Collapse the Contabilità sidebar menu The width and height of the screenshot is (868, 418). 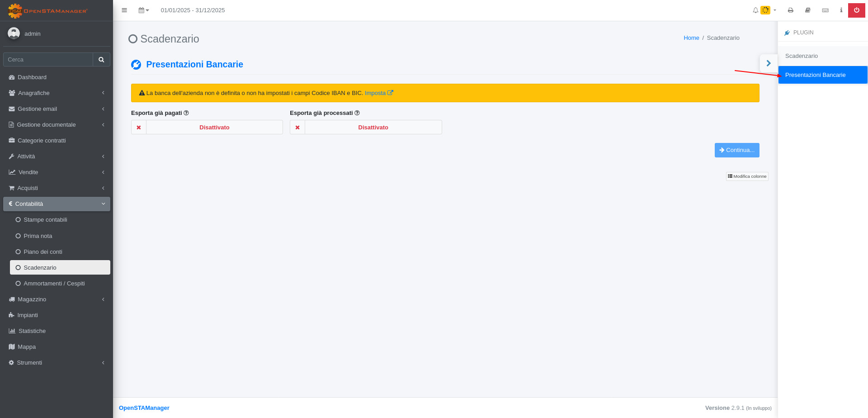click(x=57, y=204)
